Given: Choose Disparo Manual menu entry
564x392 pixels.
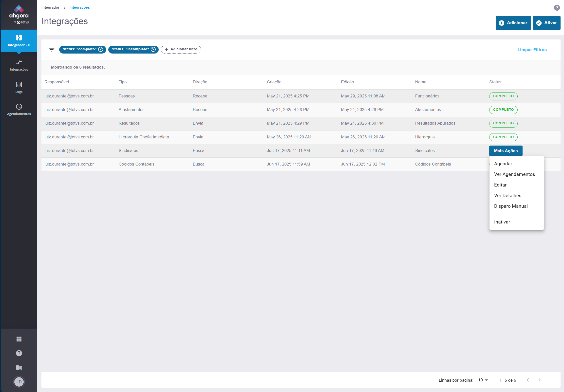Looking at the screenshot, I should pyautogui.click(x=511, y=206).
